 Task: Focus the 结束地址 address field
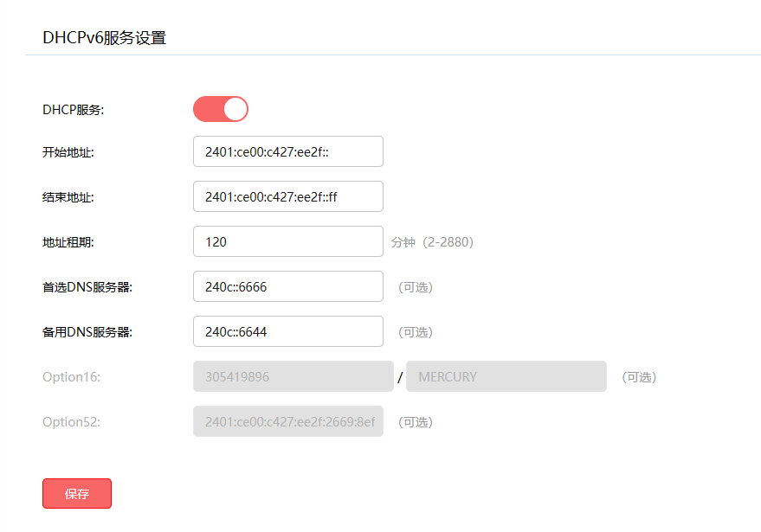tap(287, 196)
